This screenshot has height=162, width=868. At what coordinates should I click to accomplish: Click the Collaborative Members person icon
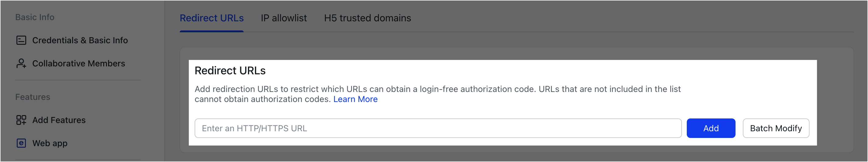[x=21, y=63]
